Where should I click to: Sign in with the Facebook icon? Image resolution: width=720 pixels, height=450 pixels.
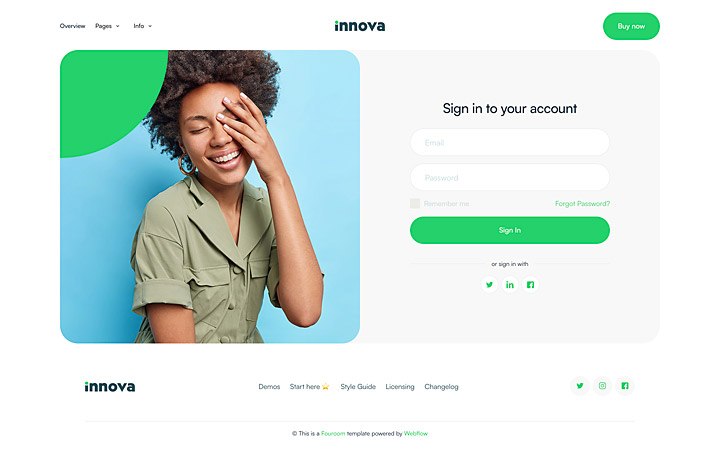pyautogui.click(x=530, y=285)
